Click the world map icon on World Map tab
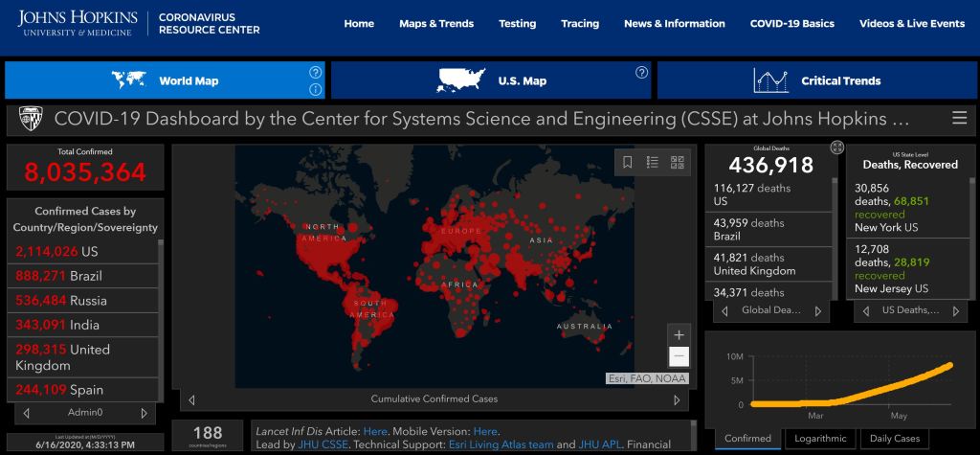Image resolution: width=980 pixels, height=455 pixels. [129, 80]
